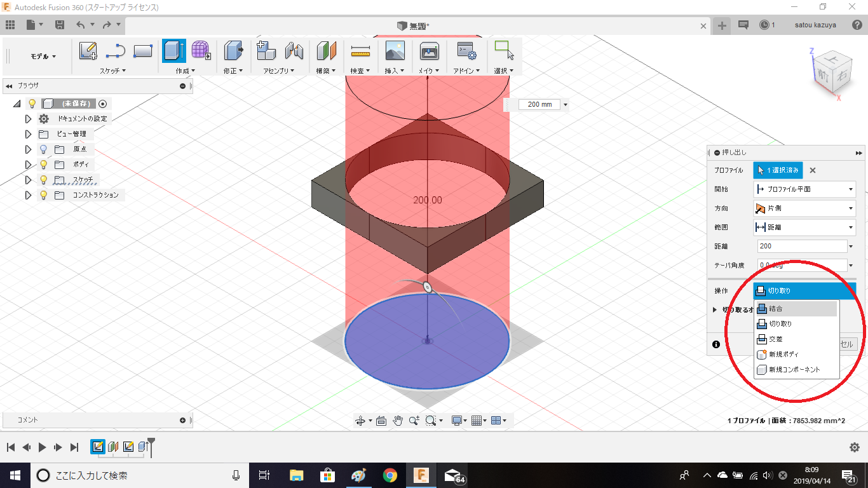Open the data panel grid icon
868x488 pixels.
10,25
